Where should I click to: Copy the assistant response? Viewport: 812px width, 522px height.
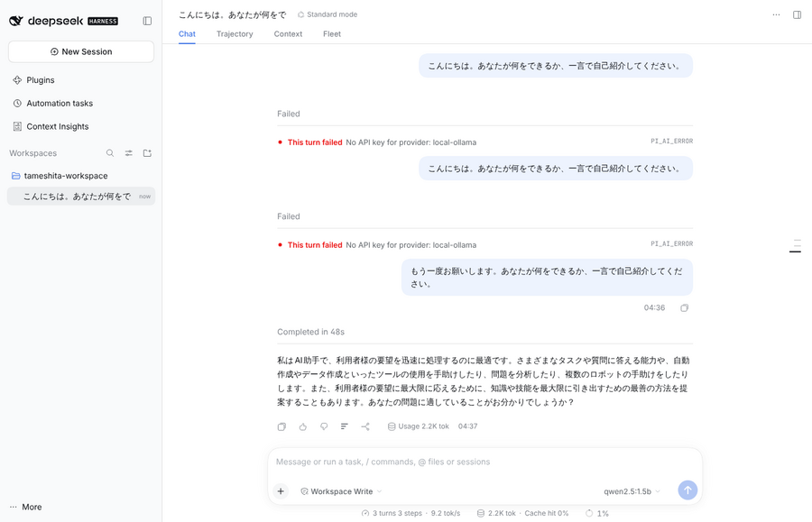[281, 426]
